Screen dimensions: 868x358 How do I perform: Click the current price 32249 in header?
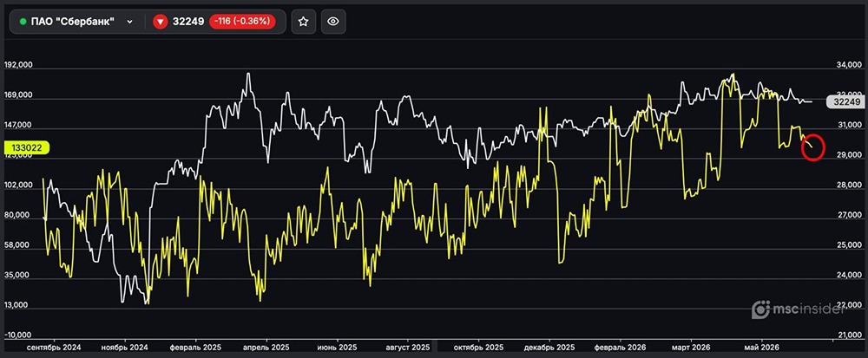tap(188, 22)
